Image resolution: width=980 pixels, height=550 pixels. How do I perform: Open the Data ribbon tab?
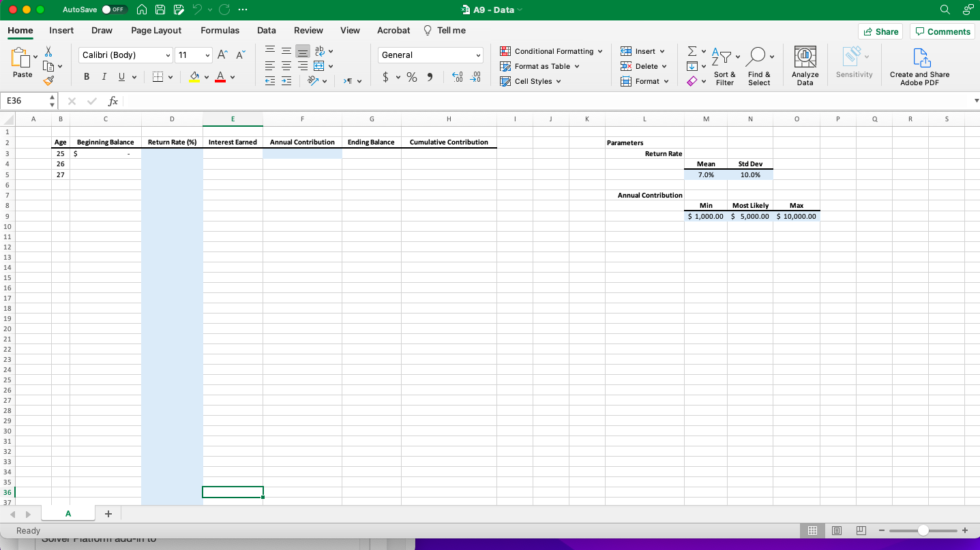[x=266, y=30]
